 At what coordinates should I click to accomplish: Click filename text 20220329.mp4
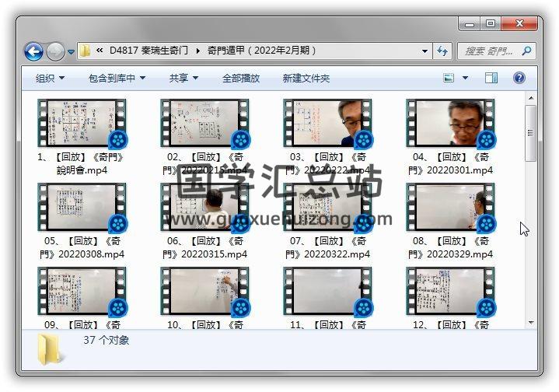(460, 254)
